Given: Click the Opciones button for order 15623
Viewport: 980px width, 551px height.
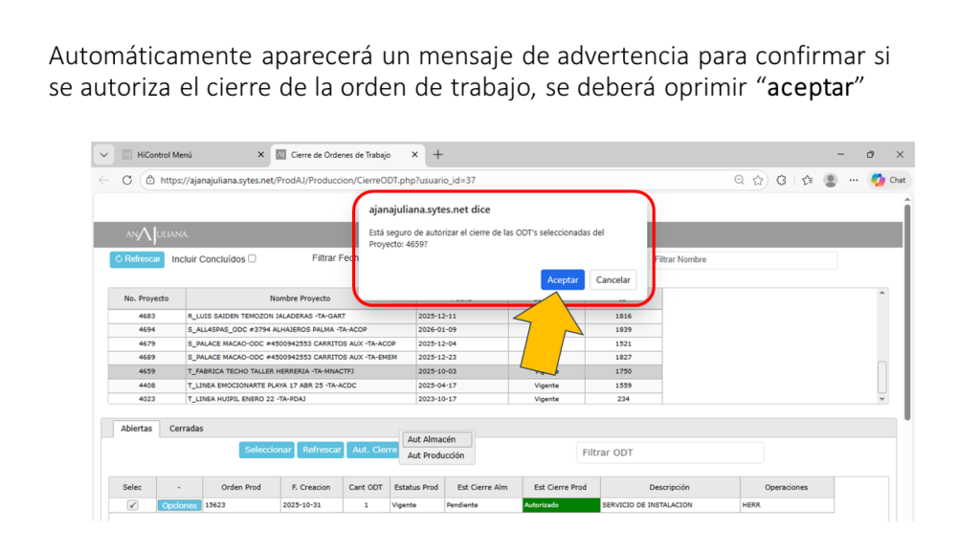Looking at the screenshot, I should 179,505.
